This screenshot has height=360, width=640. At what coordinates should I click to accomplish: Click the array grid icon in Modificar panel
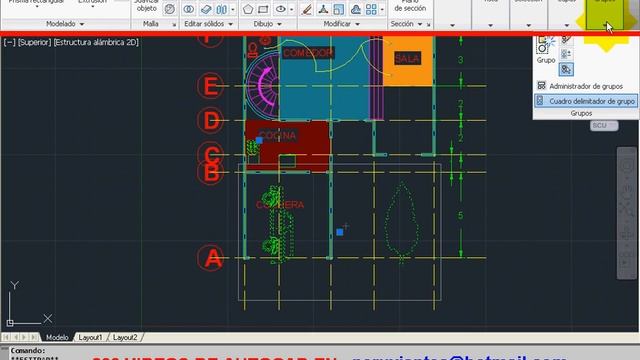[x=371, y=9]
